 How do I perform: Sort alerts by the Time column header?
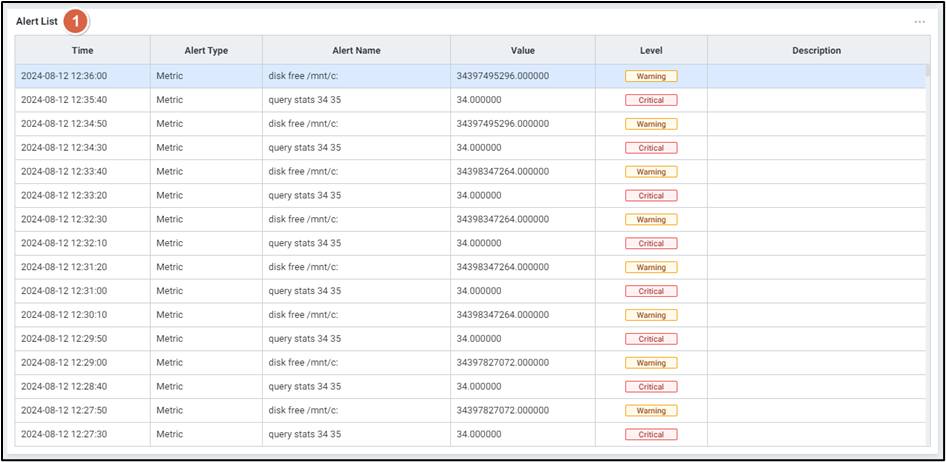83,51
